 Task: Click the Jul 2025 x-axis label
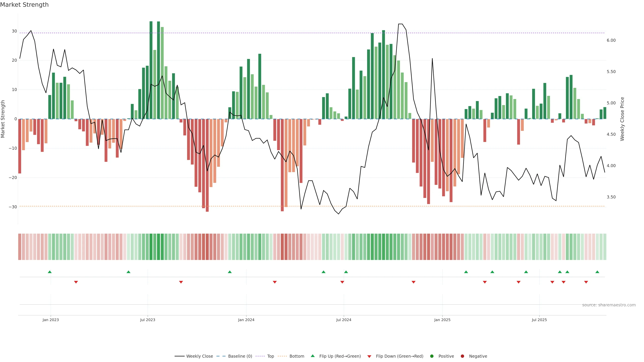tap(539, 320)
